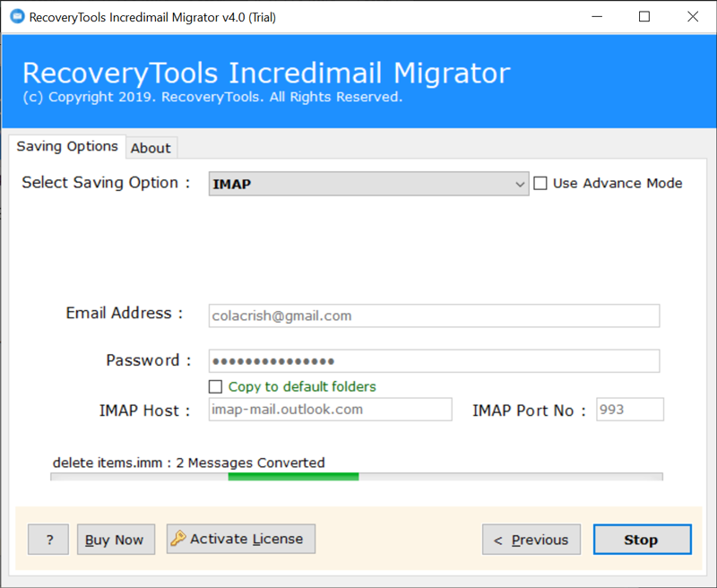Select the Saving Options tab
717x588 pixels.
[67, 146]
